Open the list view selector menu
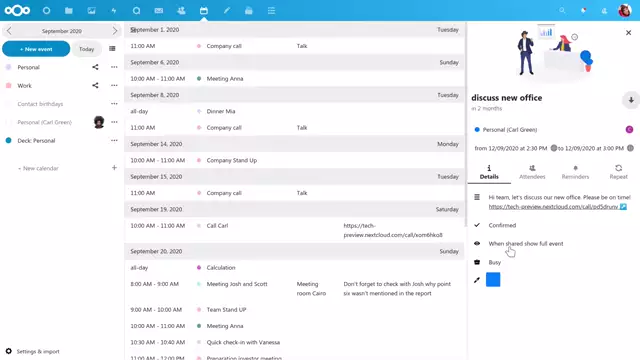Image resolution: width=640 pixels, height=360 pixels. 112,49
